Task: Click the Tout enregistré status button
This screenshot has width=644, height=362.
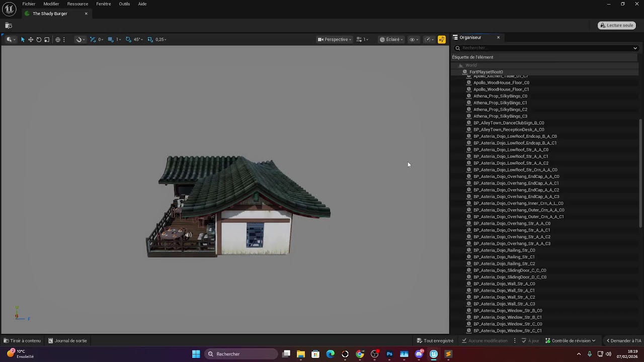Action: point(435,341)
